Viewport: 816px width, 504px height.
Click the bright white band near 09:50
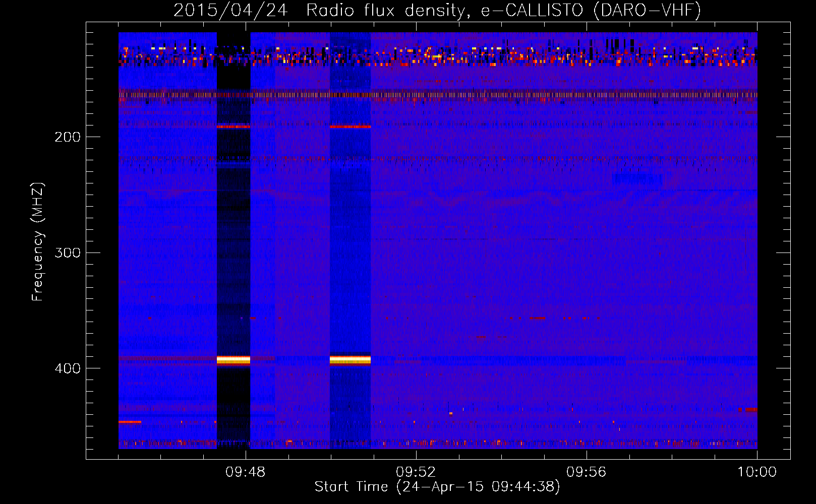pyautogui.click(x=350, y=360)
